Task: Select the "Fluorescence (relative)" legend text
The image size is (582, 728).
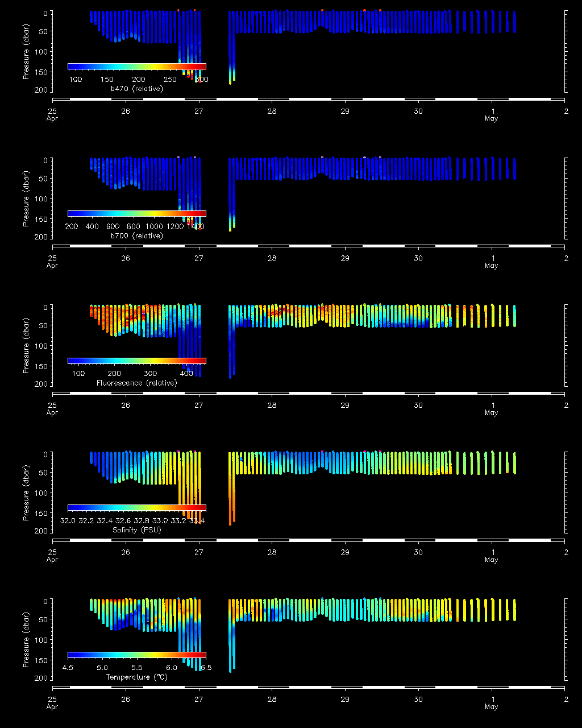Action: point(136,383)
